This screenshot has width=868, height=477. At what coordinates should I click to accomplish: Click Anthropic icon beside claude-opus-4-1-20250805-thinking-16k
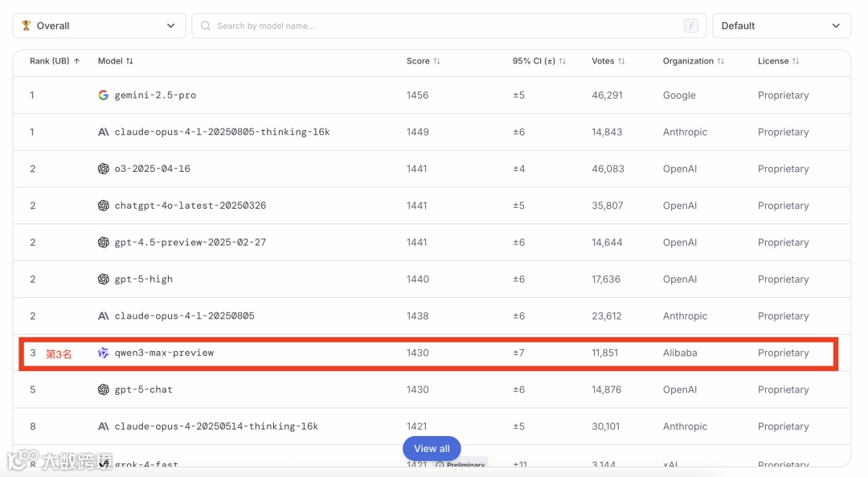pos(103,132)
